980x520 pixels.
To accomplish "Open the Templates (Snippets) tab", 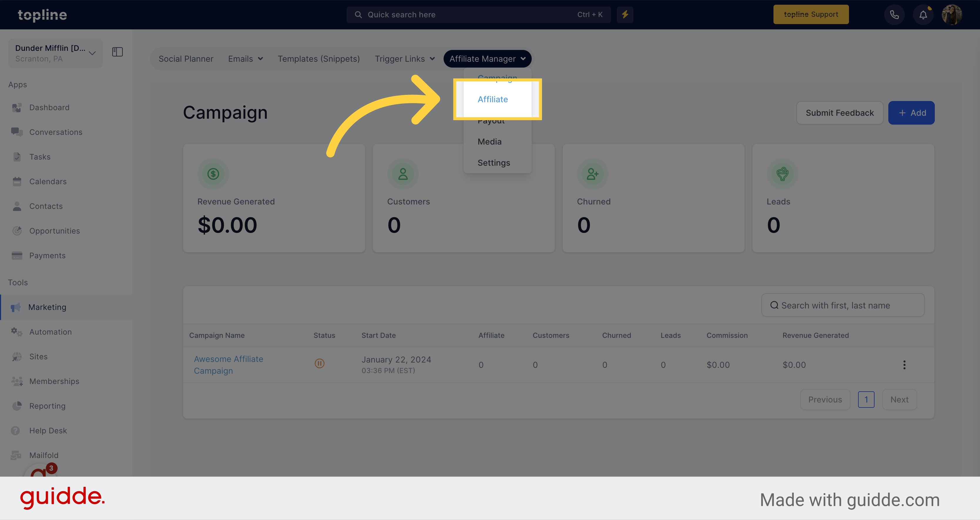I will click(x=318, y=59).
